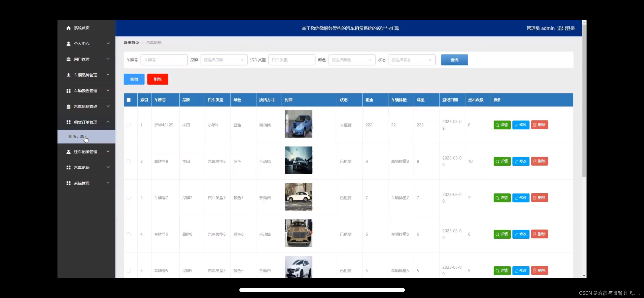The width and height of the screenshot is (644, 298).
Task: Open the gold Bentley cover thumbnail for 车牌号6
Action: (298, 233)
